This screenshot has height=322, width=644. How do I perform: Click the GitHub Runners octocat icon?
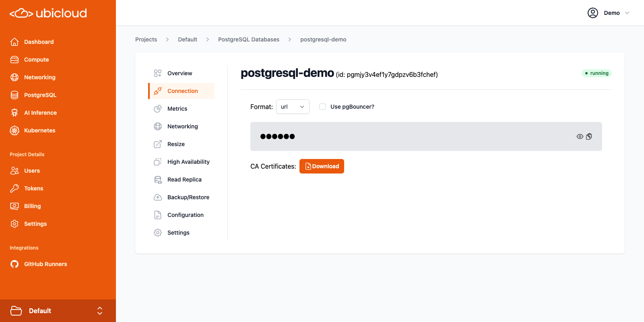click(x=14, y=264)
